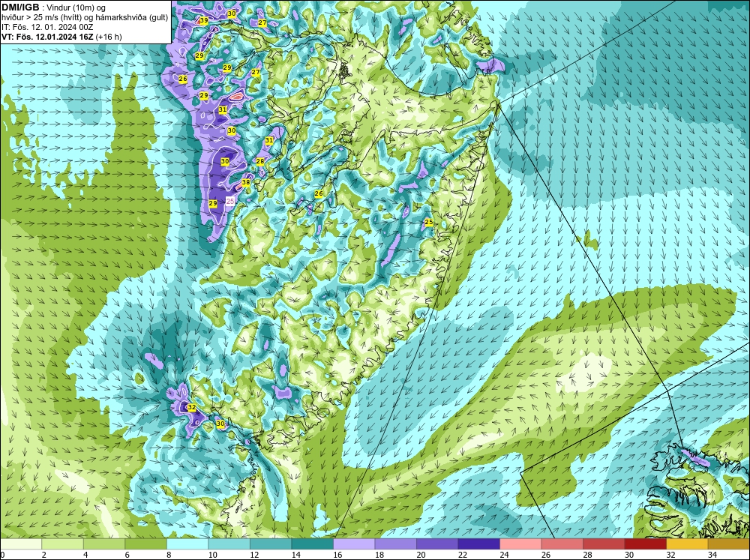Select the 24–26 m/s light pink swatch
The height and width of the screenshot is (560, 750).
point(520,544)
